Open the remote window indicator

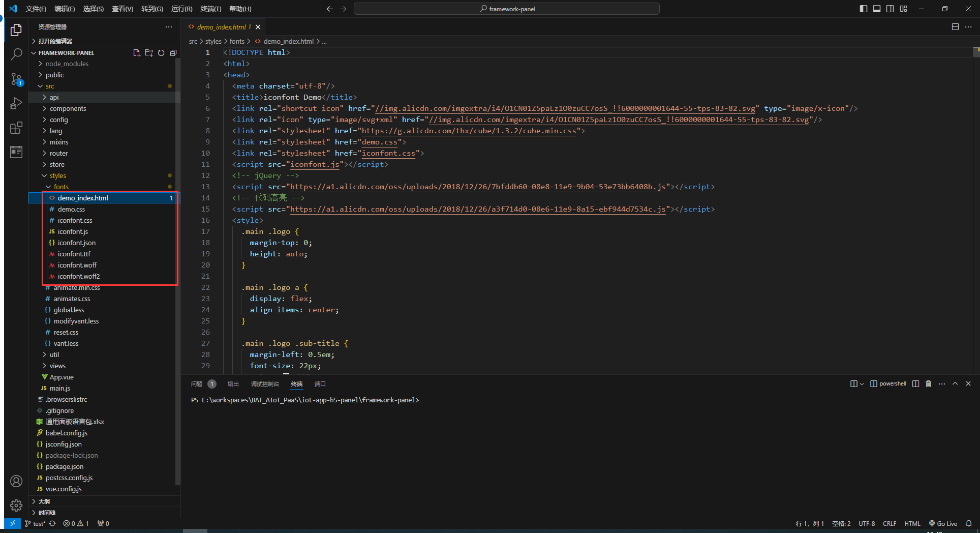click(x=13, y=523)
